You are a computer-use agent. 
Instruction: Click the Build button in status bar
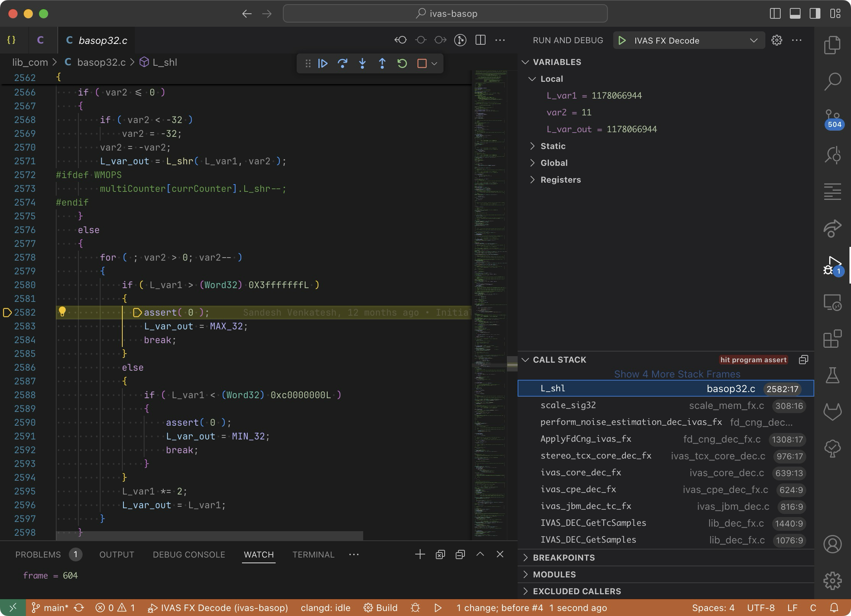tap(381, 608)
